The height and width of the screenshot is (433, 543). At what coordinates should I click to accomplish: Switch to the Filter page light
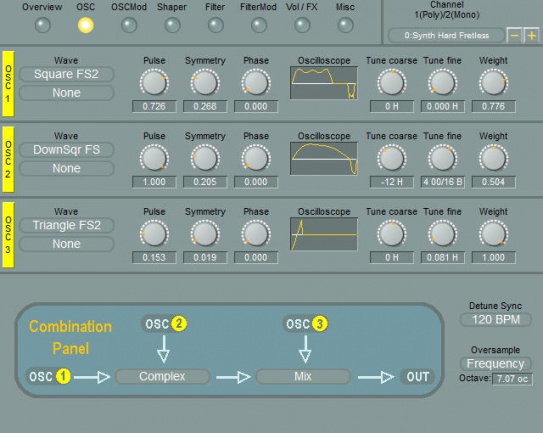[x=215, y=25]
